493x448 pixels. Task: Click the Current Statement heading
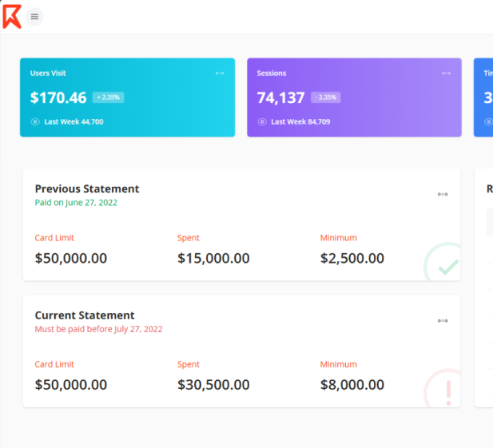point(85,315)
